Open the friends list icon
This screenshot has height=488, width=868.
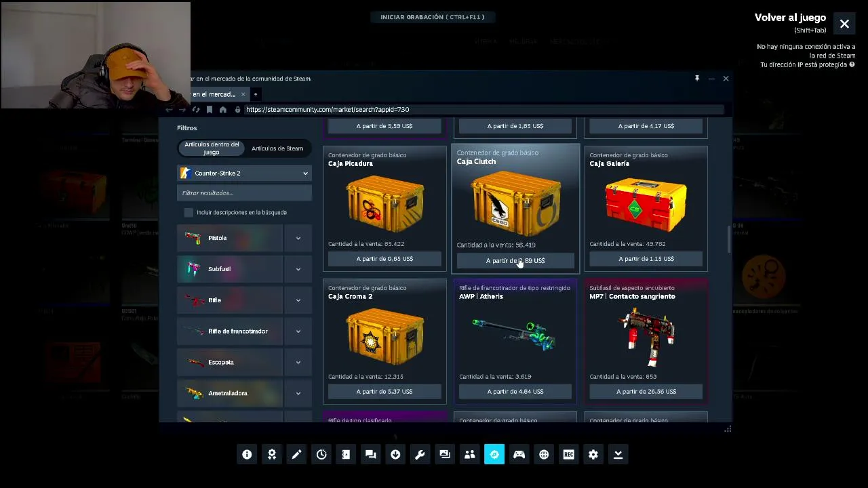pos(470,454)
